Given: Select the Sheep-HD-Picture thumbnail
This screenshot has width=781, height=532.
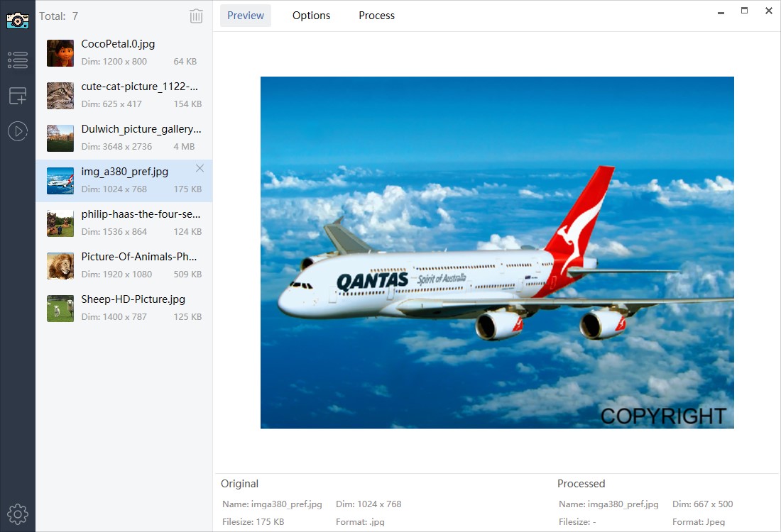Looking at the screenshot, I should coord(60,309).
